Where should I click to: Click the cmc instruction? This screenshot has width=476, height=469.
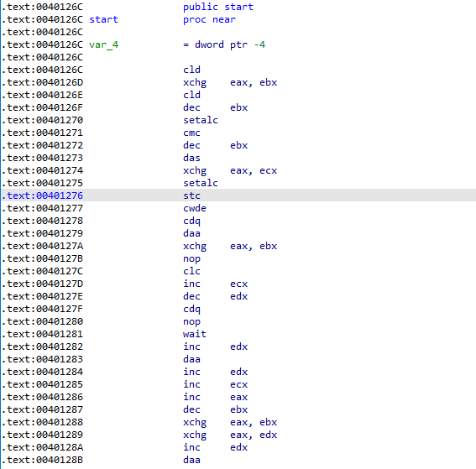(191, 133)
